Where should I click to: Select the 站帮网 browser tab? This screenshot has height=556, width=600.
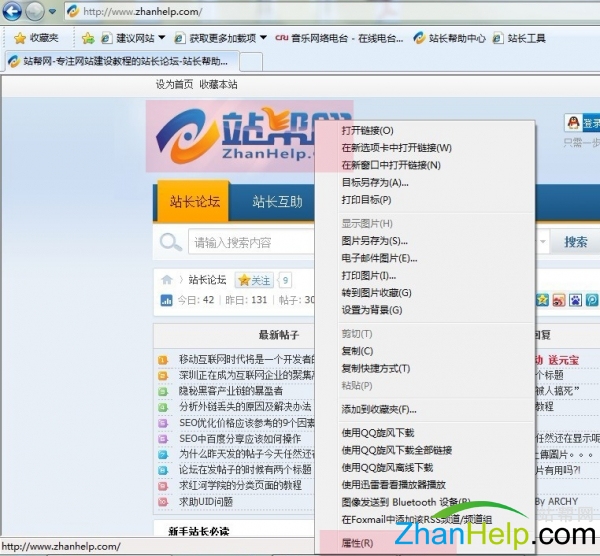click(x=122, y=61)
